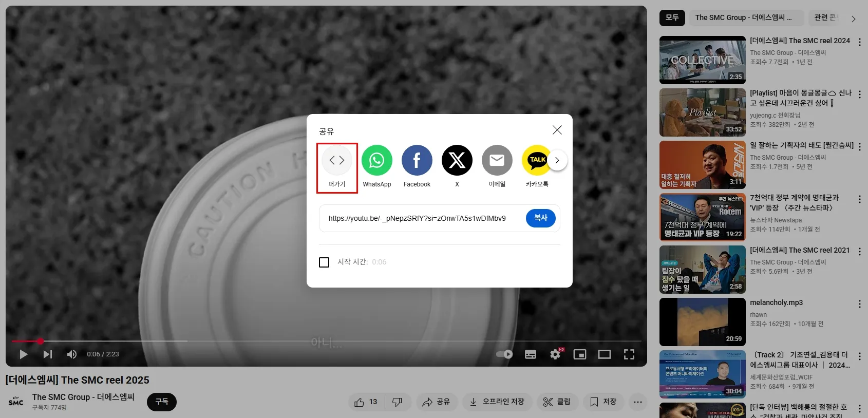Open the yujeong.c channel link

pyautogui.click(x=775, y=116)
